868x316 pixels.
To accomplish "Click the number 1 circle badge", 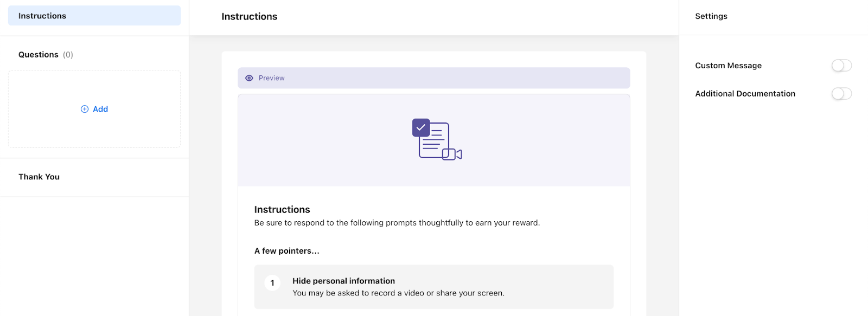I will (x=272, y=283).
